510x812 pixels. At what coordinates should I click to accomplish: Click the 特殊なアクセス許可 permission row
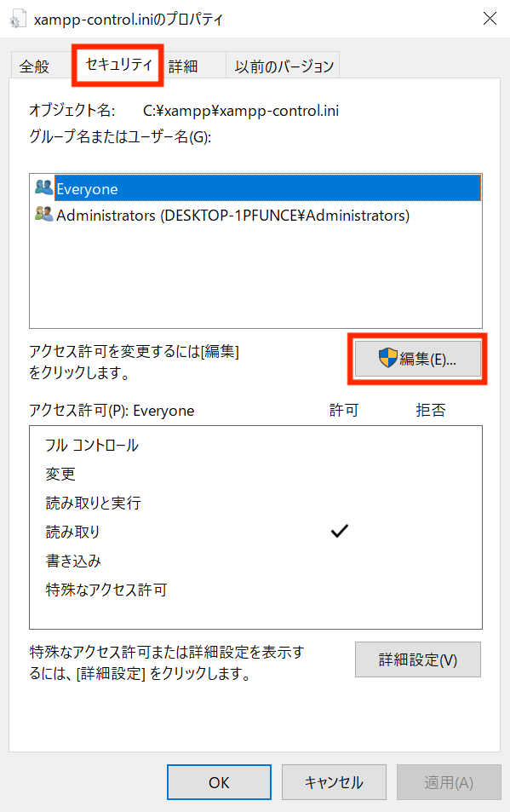(256, 590)
